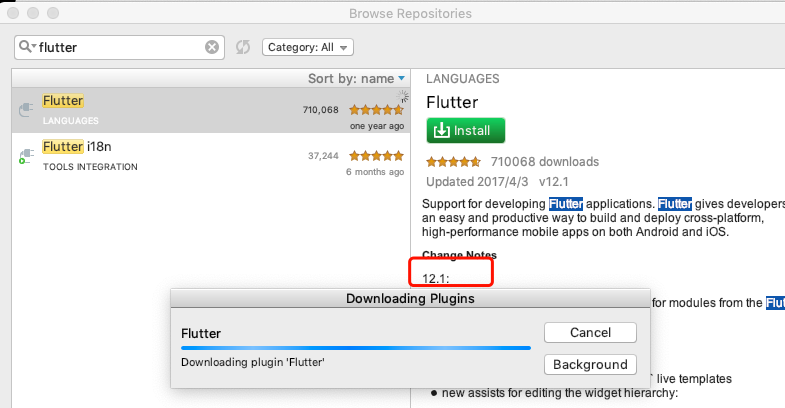Click Flutter's star rating in list

click(376, 110)
